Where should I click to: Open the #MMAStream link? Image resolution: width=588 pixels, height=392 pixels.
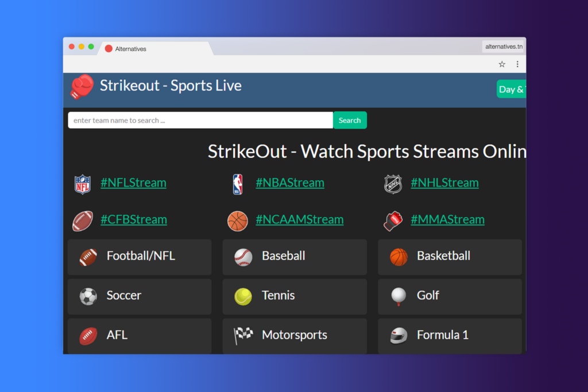448,219
